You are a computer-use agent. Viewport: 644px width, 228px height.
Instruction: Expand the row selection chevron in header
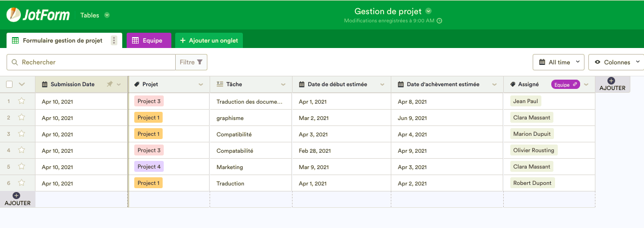coord(22,84)
